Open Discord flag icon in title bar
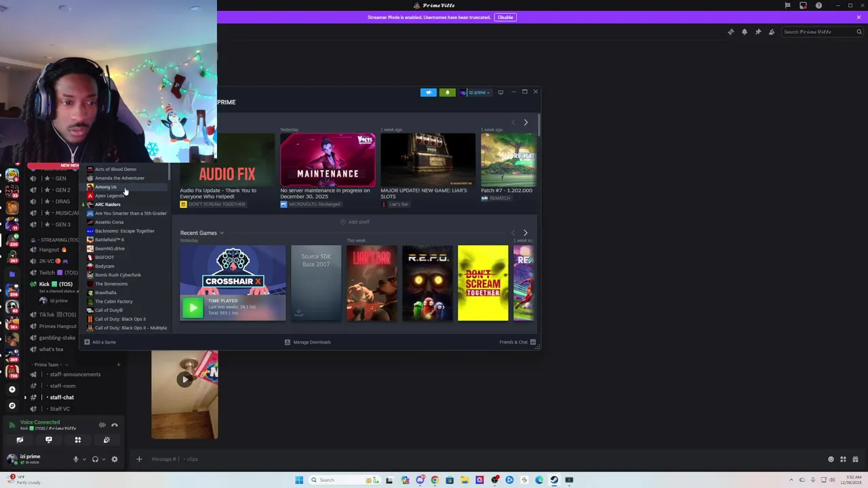This screenshot has height=488, width=868. [787, 5]
